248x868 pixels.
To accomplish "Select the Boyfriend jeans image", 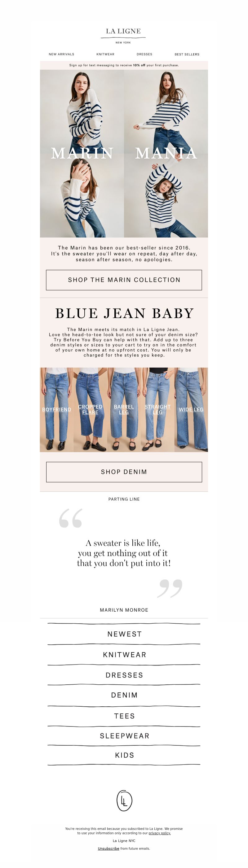I will [57, 410].
